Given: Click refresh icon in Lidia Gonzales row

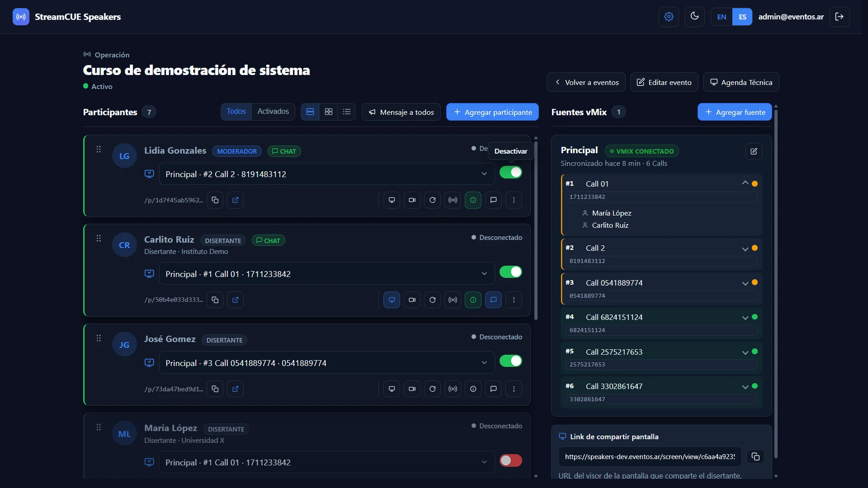Looking at the screenshot, I should coord(433,200).
